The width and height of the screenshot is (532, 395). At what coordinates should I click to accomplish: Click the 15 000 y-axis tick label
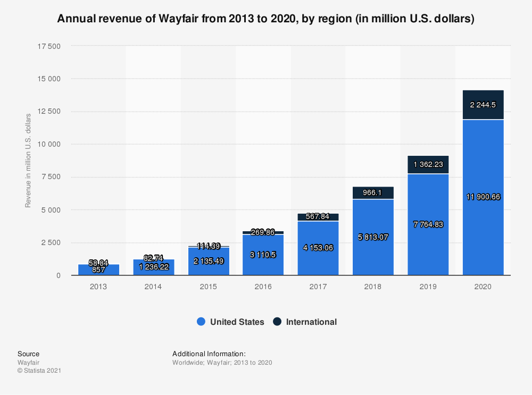49,79
